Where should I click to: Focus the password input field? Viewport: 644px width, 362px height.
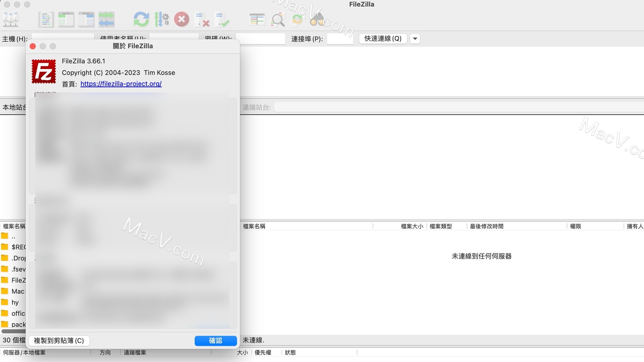[260, 39]
